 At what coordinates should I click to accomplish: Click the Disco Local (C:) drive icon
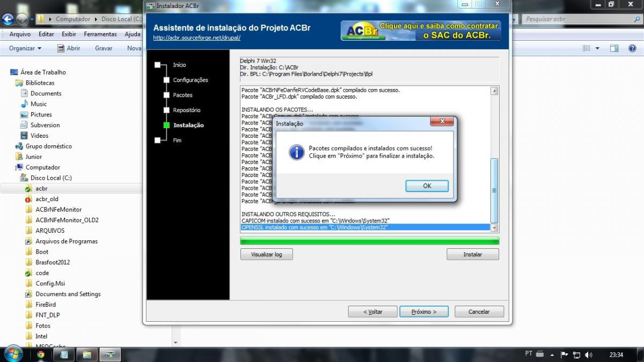[24, 178]
